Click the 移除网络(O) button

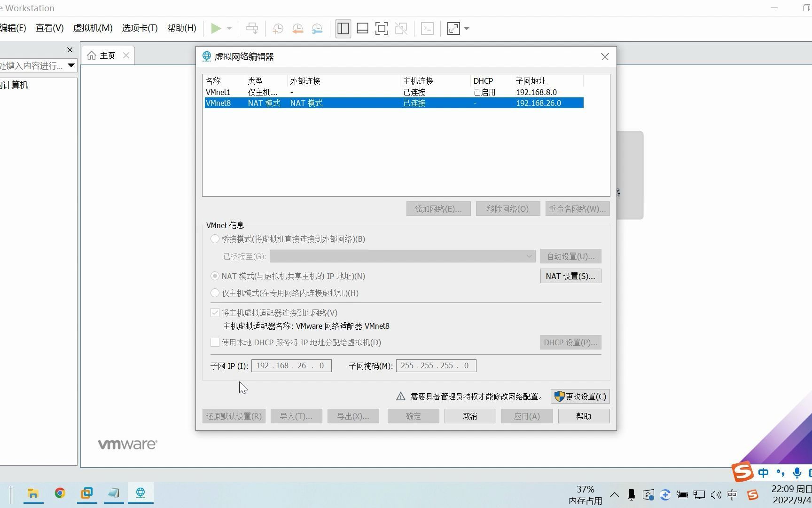(507, 209)
